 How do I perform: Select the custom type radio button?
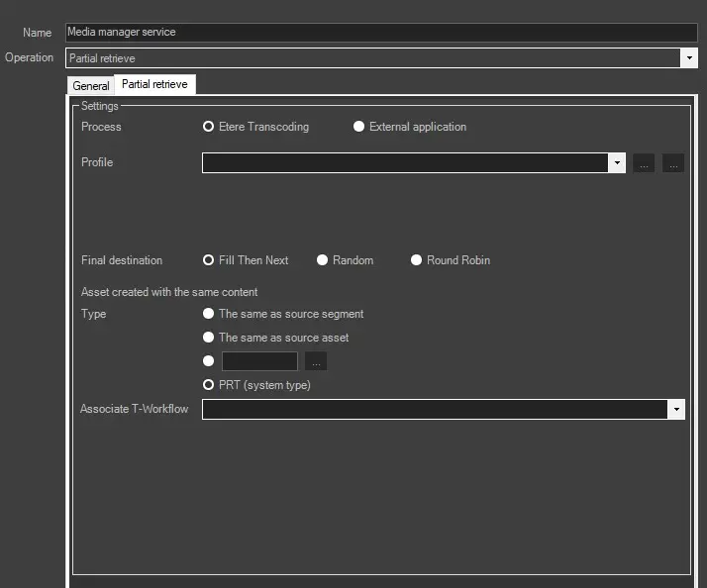tap(209, 361)
